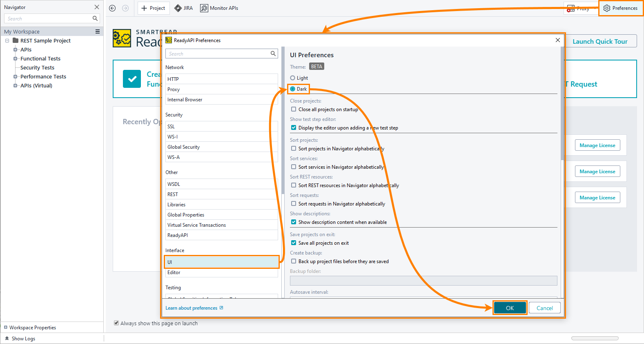Viewport: 644px width, 344px height.
Task: Click the Backup folder input field
Action: 423,281
